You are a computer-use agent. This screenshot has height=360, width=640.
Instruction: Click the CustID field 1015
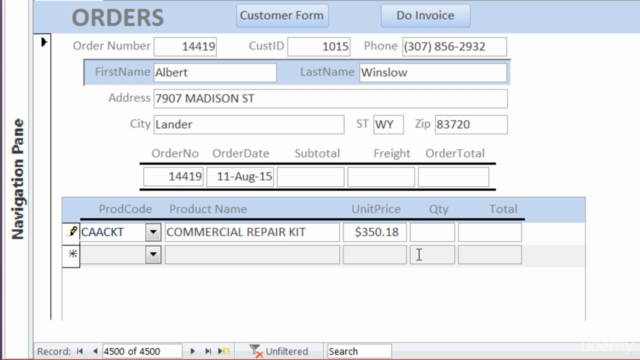tap(319, 47)
